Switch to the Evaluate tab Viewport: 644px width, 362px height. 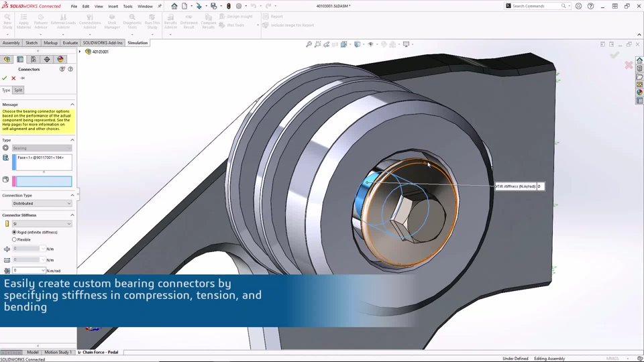point(70,43)
